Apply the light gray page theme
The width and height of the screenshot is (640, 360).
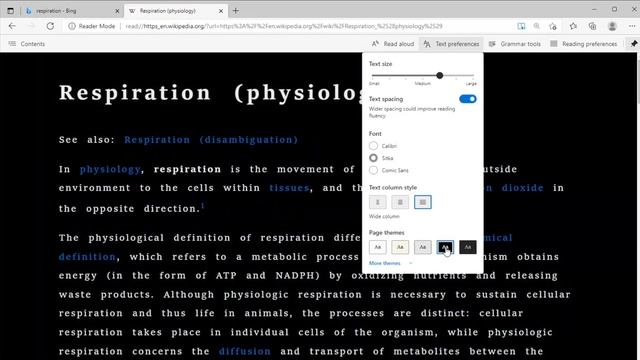(x=422, y=247)
